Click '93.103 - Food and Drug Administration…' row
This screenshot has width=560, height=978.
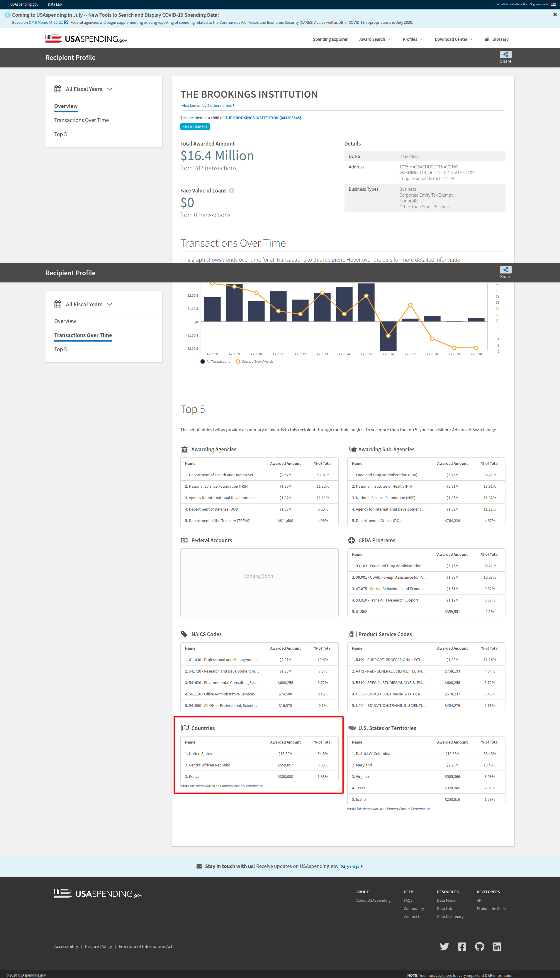pos(426,566)
